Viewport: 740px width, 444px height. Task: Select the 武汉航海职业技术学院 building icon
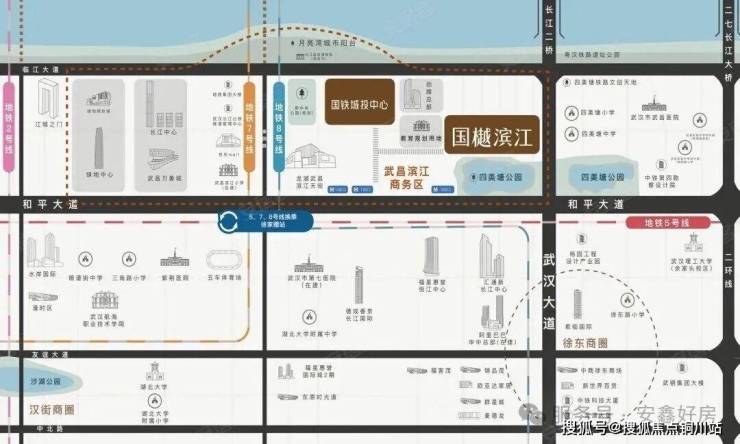click(x=104, y=301)
